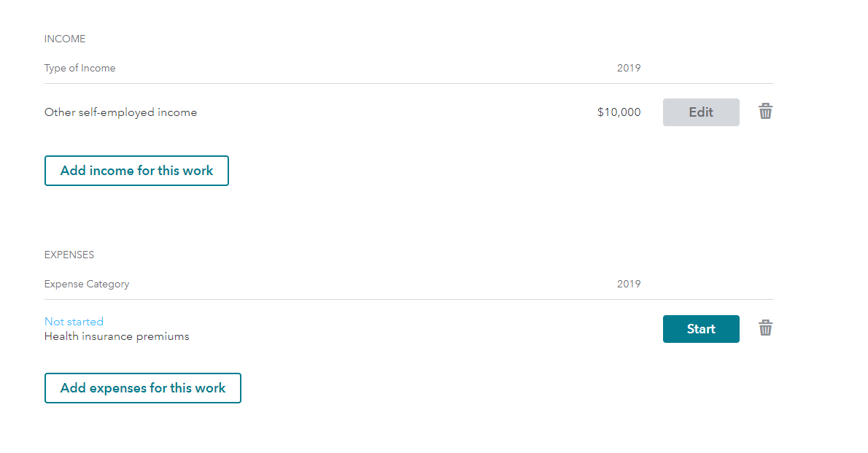Click the INCOME section heading
This screenshot has width=868, height=453.
65,39
